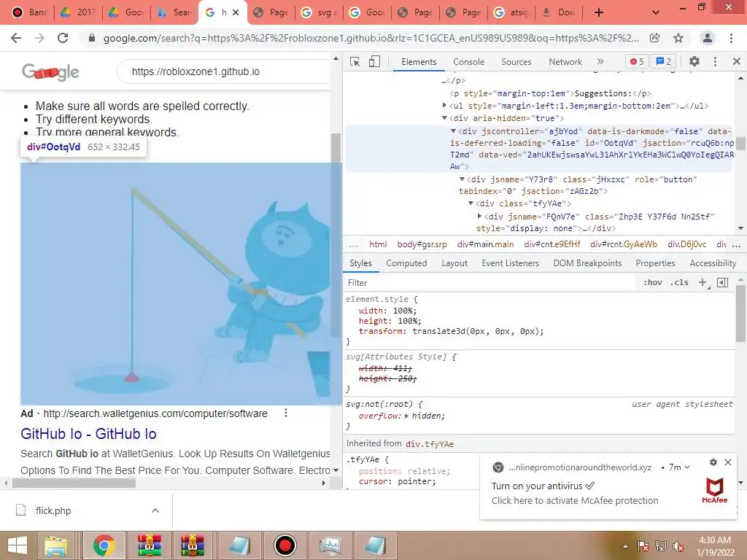Toggle the :hov element state button
This screenshot has width=747, height=560.
click(x=652, y=282)
